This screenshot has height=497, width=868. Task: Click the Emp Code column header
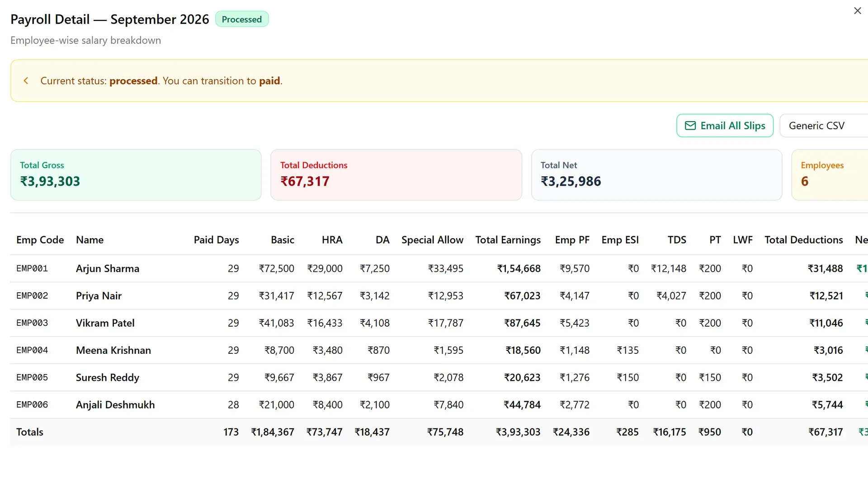click(40, 240)
